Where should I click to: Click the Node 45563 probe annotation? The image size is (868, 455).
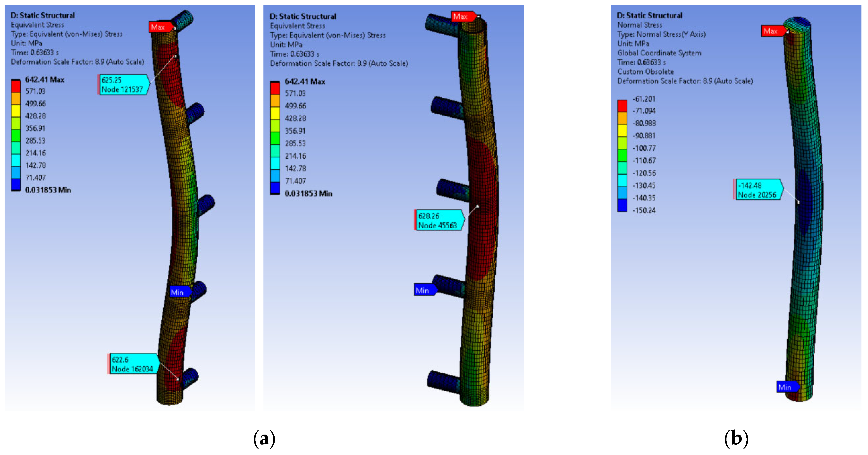point(438,220)
